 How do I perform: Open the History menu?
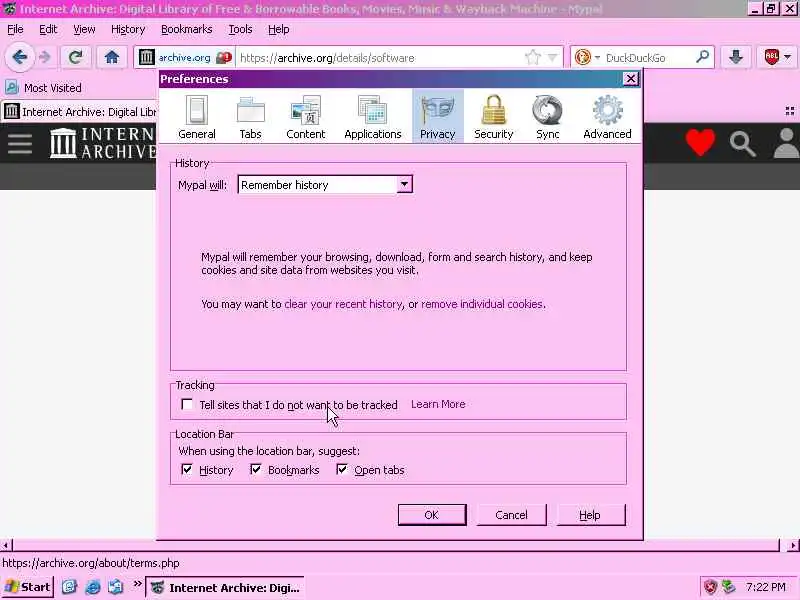click(128, 30)
